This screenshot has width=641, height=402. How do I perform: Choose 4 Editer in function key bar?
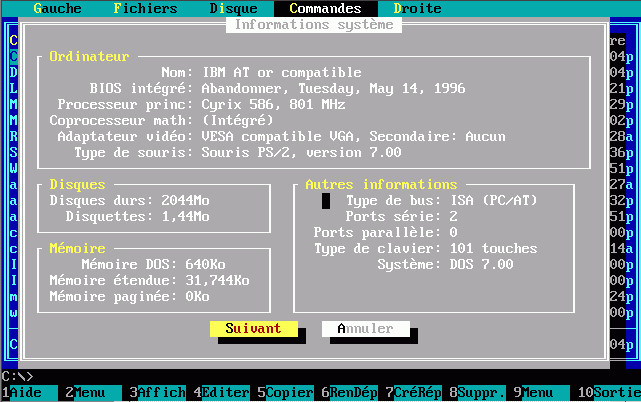[220, 393]
